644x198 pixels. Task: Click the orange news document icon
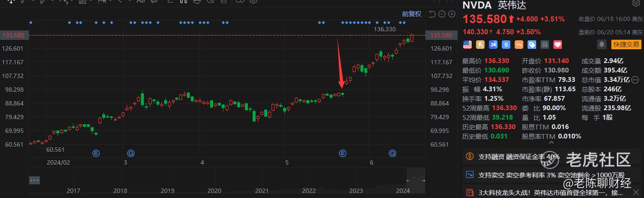point(470,193)
